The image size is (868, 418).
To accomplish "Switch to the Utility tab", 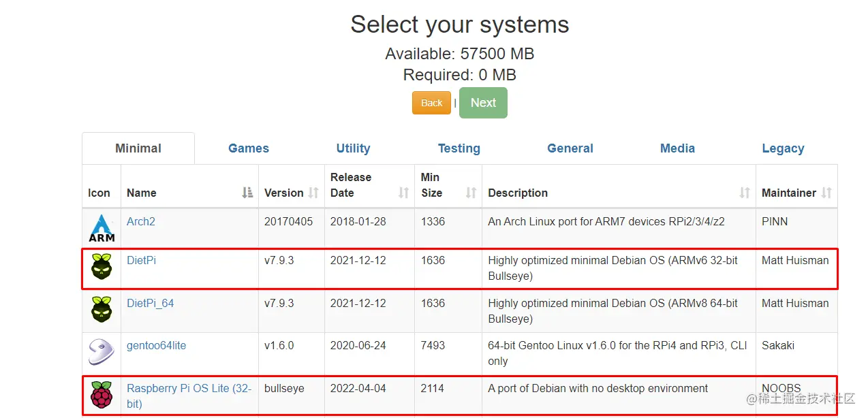I will [x=353, y=148].
